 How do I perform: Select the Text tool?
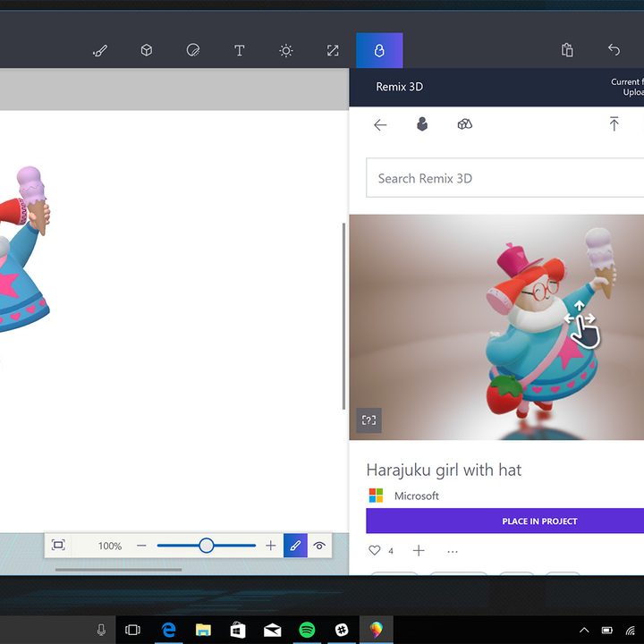pyautogui.click(x=240, y=50)
